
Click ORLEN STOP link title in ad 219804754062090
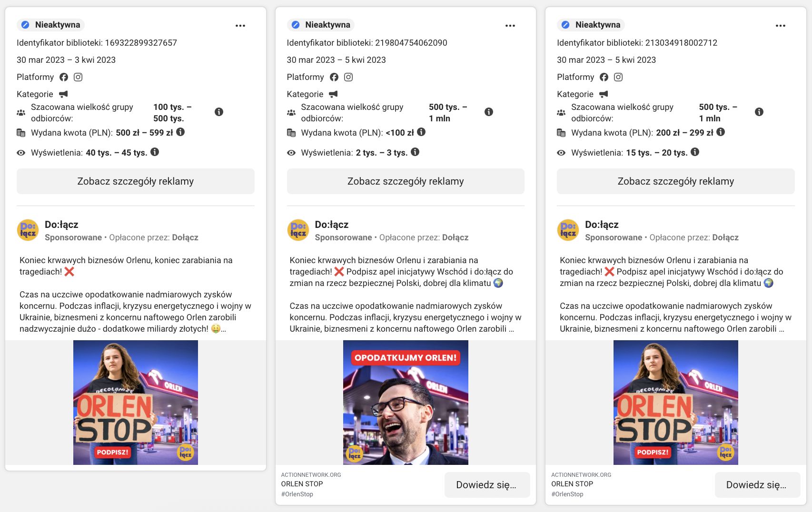302,484
